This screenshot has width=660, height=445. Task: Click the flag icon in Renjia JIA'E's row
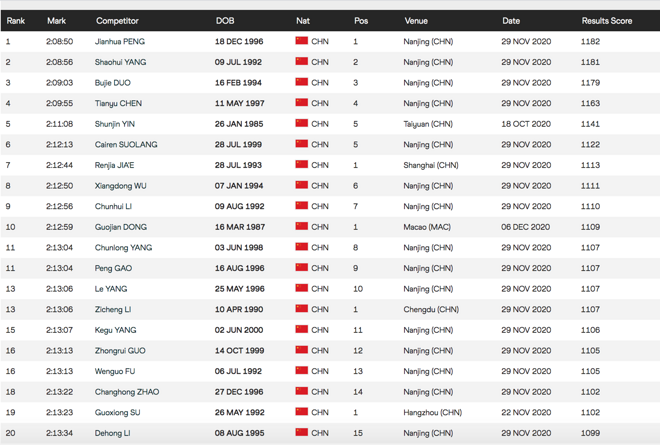(301, 165)
